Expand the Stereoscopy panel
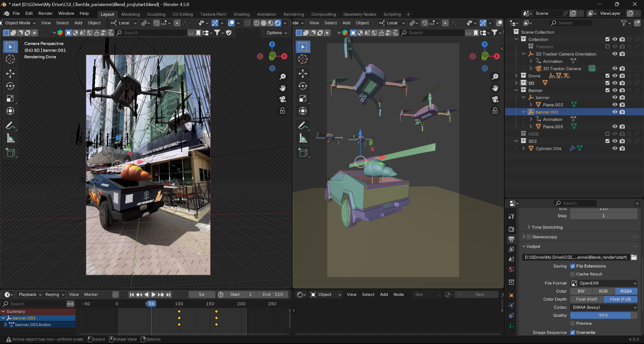 click(x=524, y=237)
